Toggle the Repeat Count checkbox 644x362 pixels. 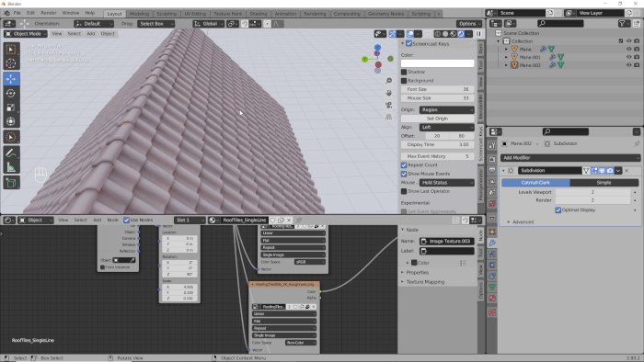coord(404,164)
